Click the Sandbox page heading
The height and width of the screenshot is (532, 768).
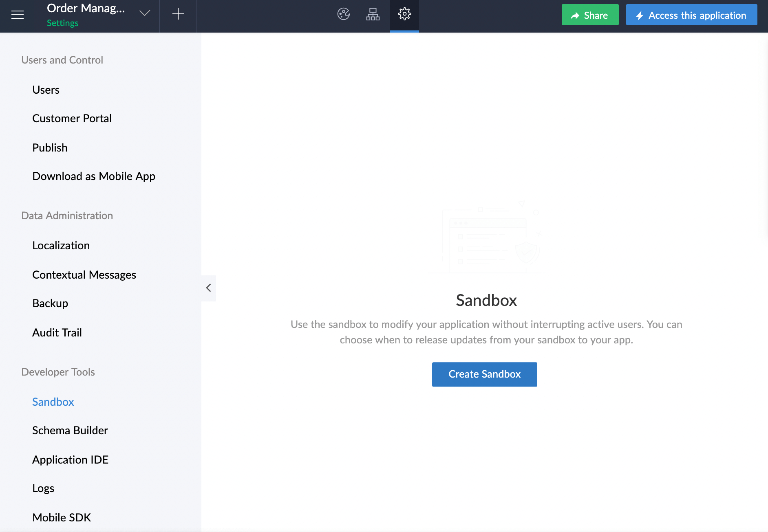[486, 301]
